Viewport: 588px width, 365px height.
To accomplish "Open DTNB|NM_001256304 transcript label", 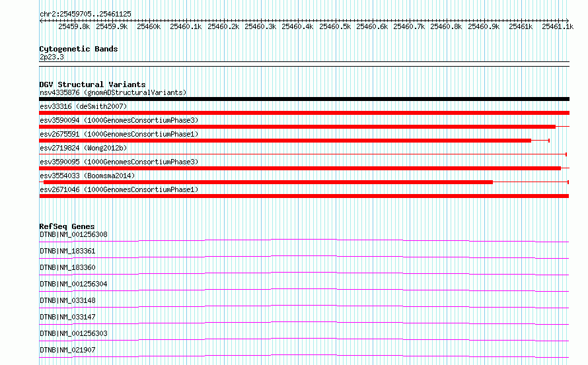I will pyautogui.click(x=73, y=284).
